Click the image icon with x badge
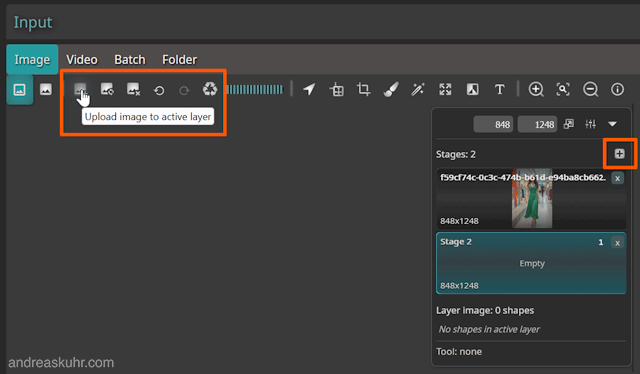The height and width of the screenshot is (374, 640). [x=133, y=89]
